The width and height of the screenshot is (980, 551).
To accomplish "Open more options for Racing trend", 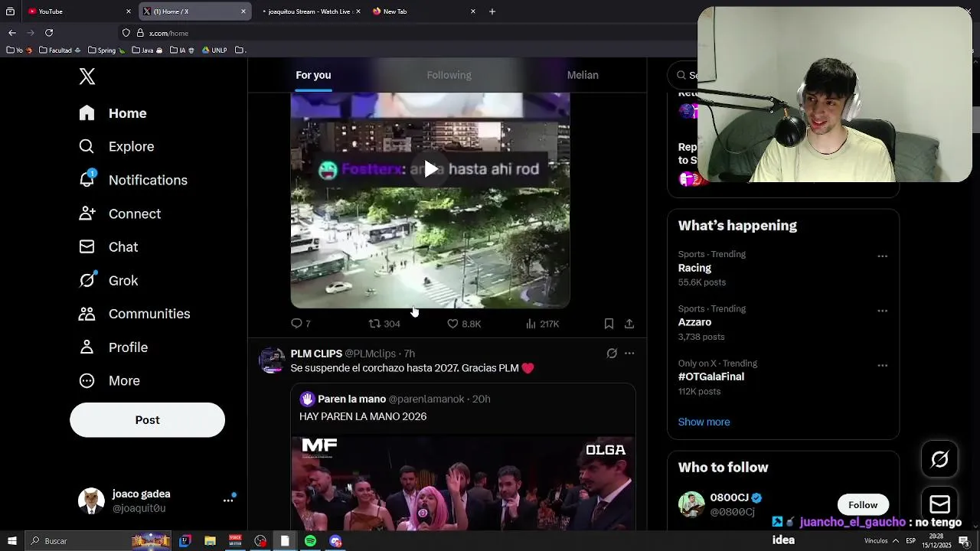I will 882,256.
